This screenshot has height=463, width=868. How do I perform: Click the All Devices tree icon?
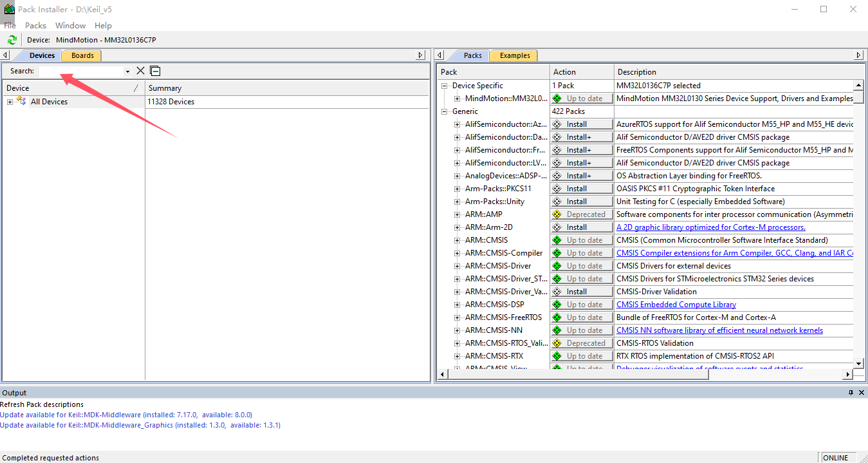point(22,102)
